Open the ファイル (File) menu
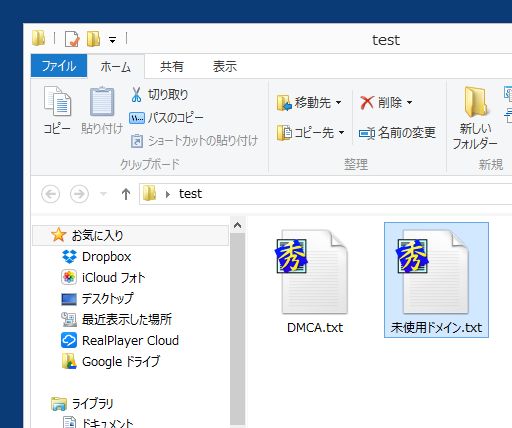This screenshot has width=512, height=428. coord(59,66)
